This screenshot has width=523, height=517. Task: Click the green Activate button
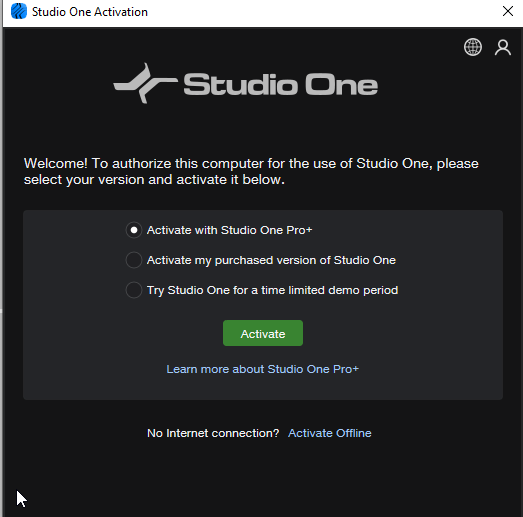point(263,333)
